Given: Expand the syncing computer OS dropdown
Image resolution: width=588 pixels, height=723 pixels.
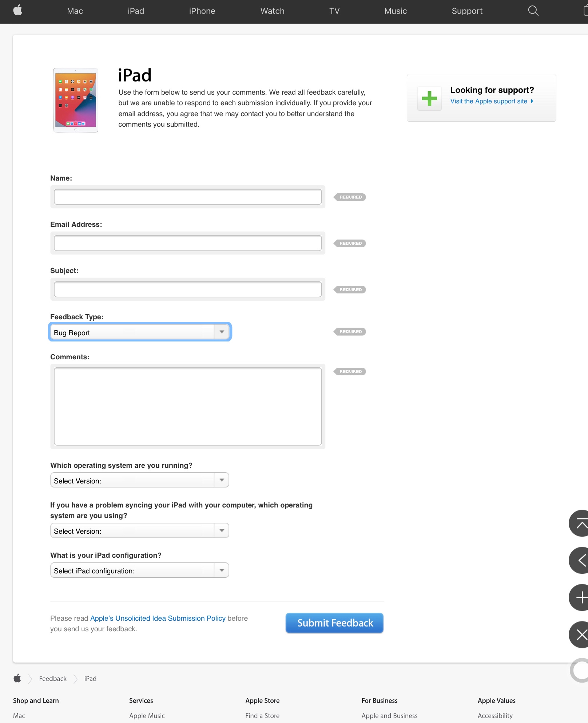Looking at the screenshot, I should tap(140, 531).
